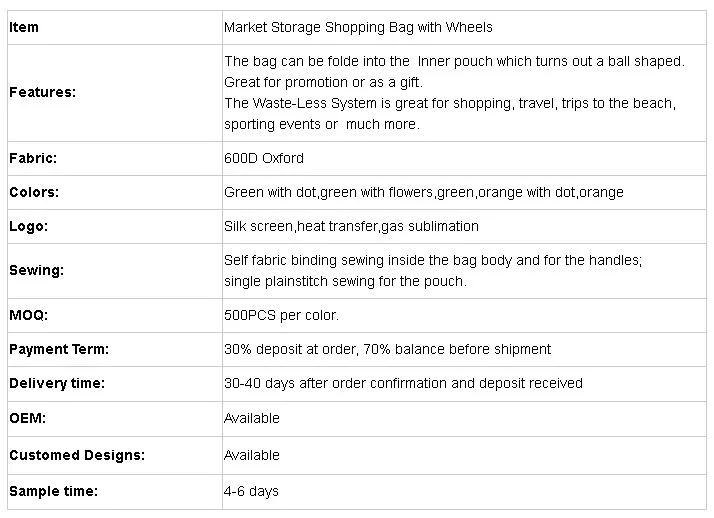The width and height of the screenshot is (714, 518).
Task: Click the "Customed Designs:" label
Action: (x=77, y=455)
